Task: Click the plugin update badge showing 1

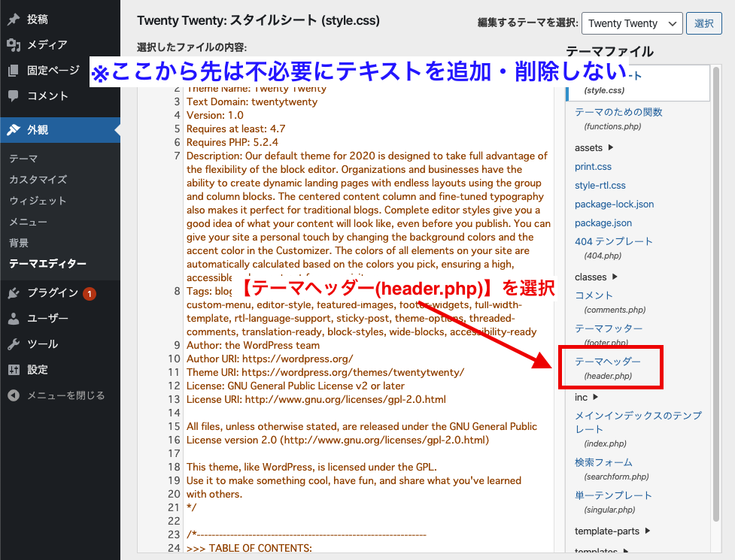Action: click(90, 294)
